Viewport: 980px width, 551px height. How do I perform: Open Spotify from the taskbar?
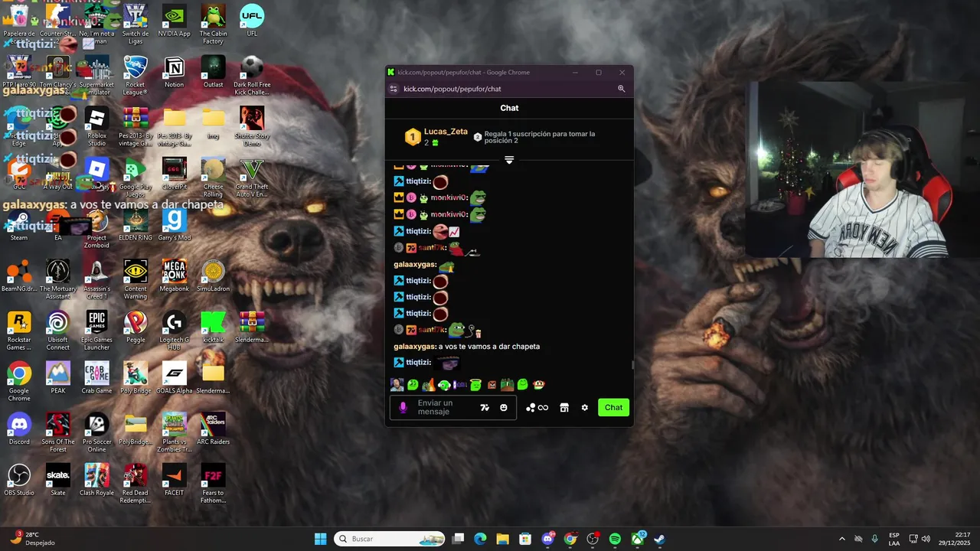[x=615, y=539]
